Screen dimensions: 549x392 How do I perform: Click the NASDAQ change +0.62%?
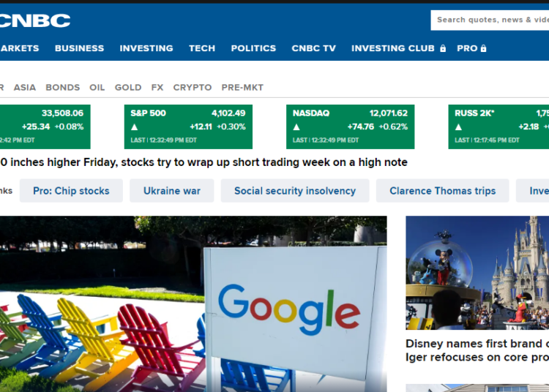click(x=393, y=127)
